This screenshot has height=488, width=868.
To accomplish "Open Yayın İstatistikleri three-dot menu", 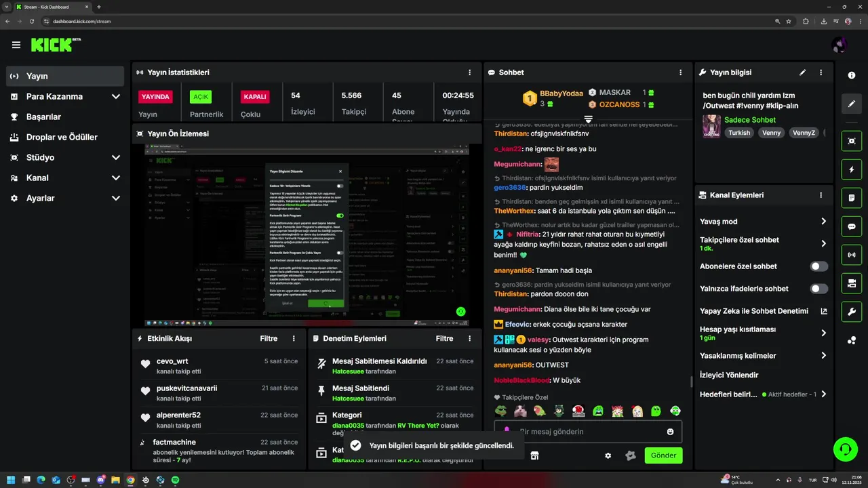I will [x=469, y=73].
